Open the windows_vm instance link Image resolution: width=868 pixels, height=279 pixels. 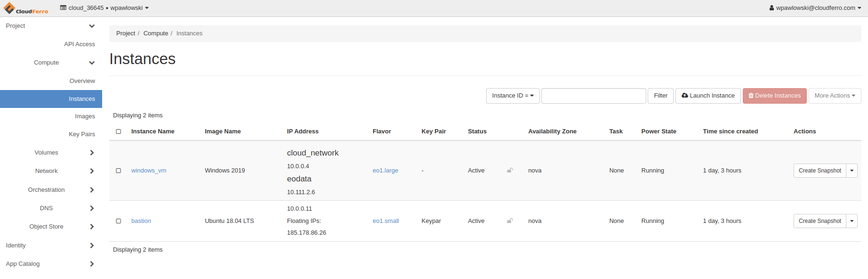[x=149, y=171]
